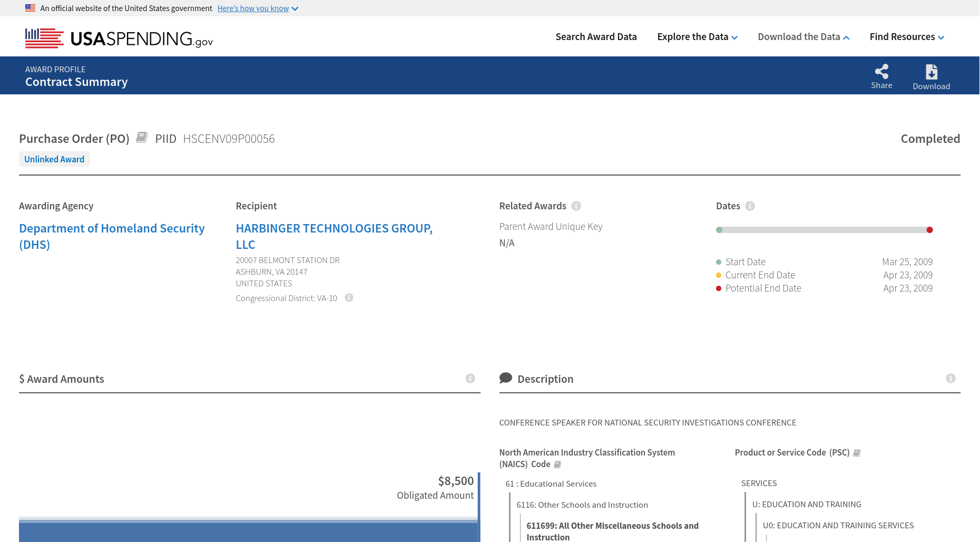Click the blue obligated amount bar
This screenshot has width=980, height=542.
click(x=248, y=531)
